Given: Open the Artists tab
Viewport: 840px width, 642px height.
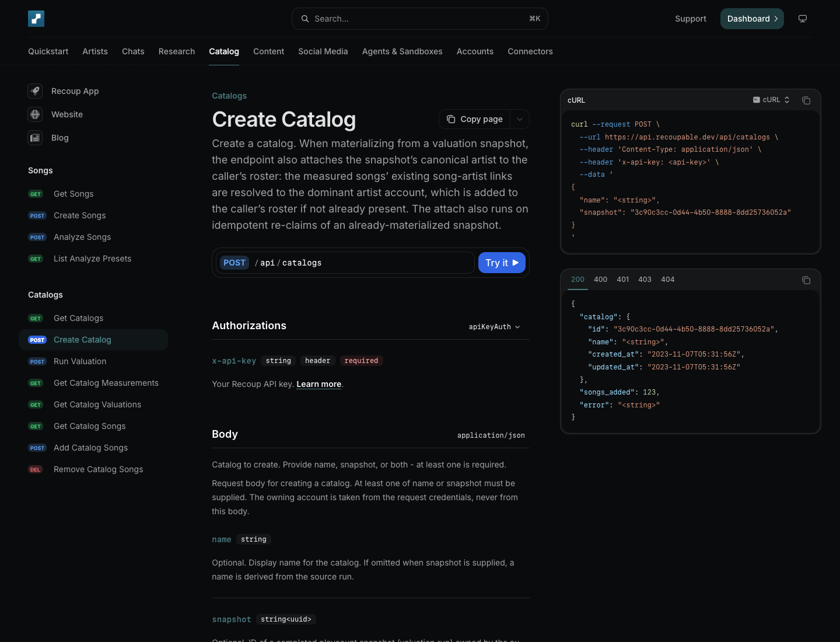Looking at the screenshot, I should click(x=95, y=51).
